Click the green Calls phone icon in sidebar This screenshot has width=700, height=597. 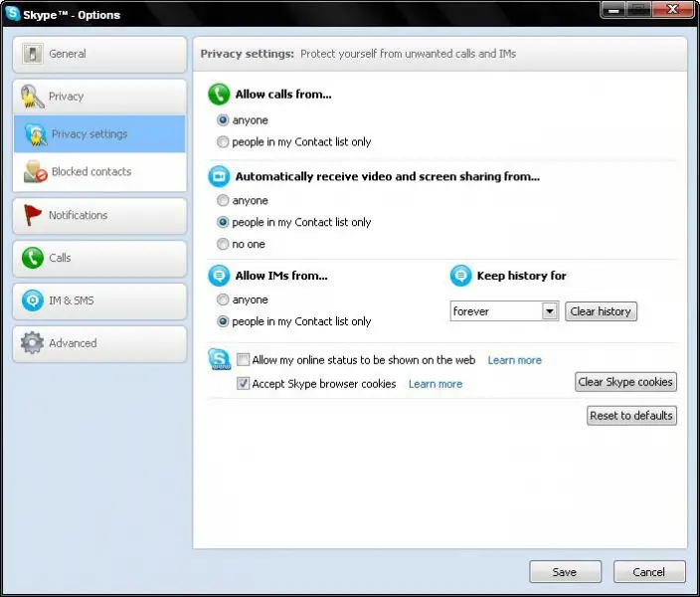pyautogui.click(x=33, y=258)
